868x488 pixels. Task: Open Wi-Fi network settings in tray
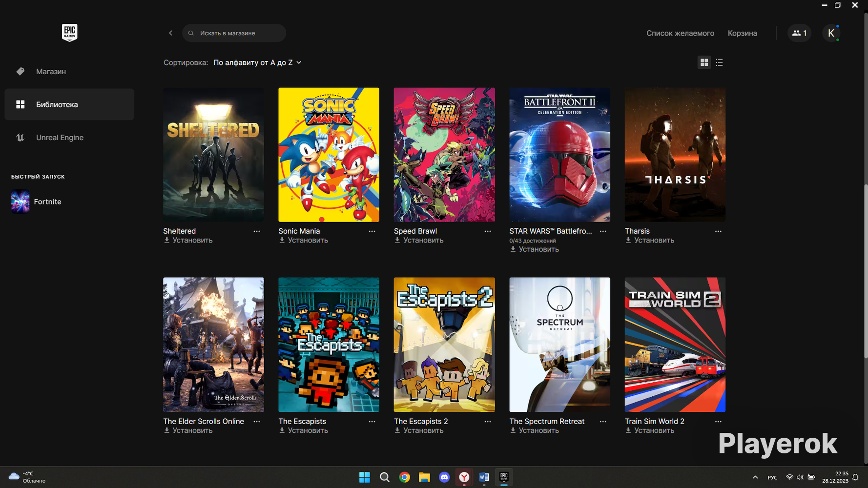tap(789, 477)
